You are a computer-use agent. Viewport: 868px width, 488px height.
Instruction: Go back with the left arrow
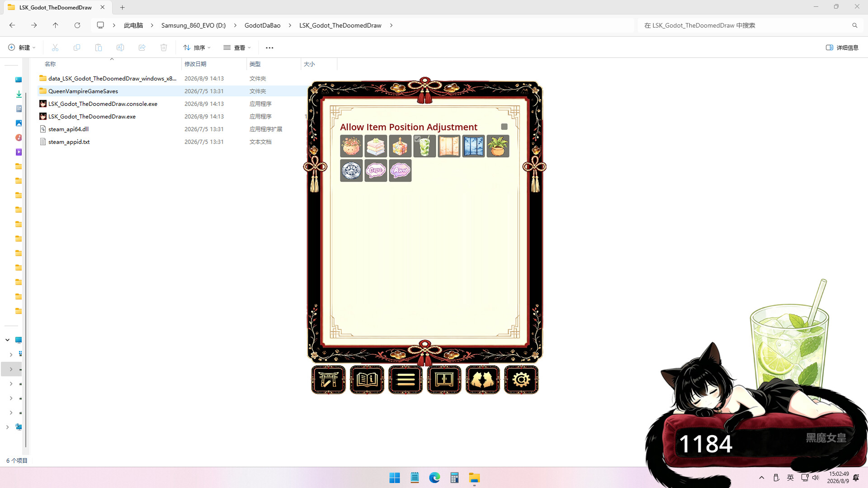[x=12, y=25]
